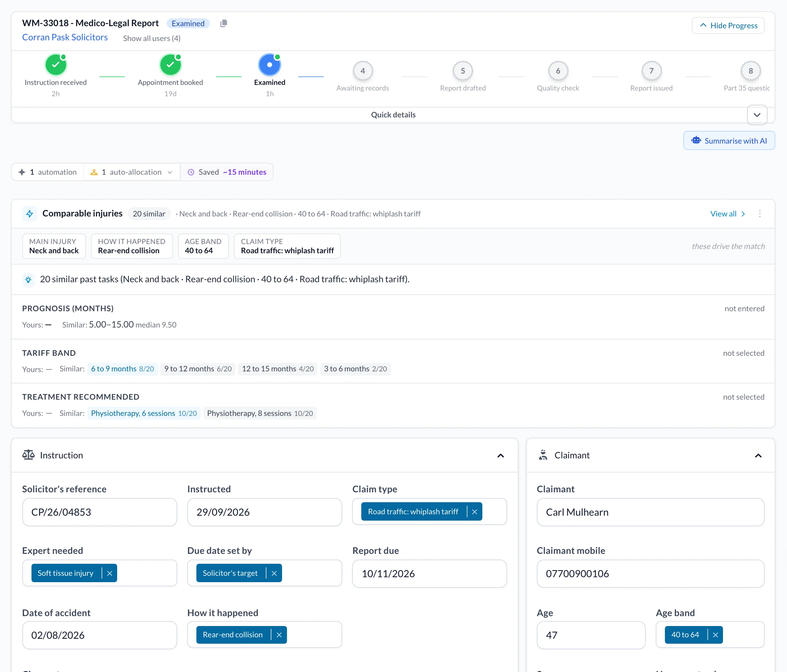Click View all comparable injuries

coord(727,214)
